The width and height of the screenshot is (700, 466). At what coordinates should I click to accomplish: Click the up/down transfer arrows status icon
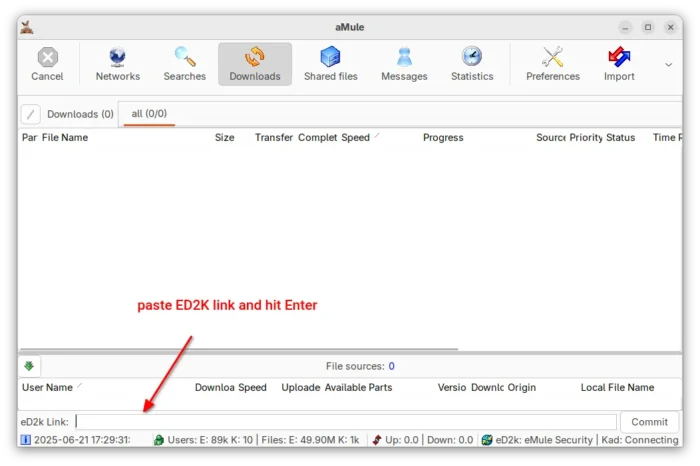pyautogui.click(x=377, y=440)
